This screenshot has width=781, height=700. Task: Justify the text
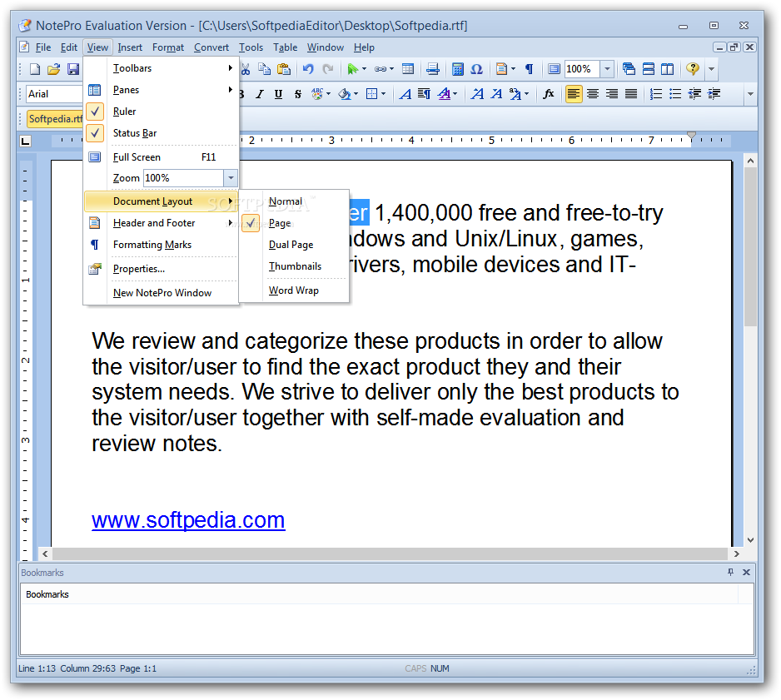[x=631, y=94]
